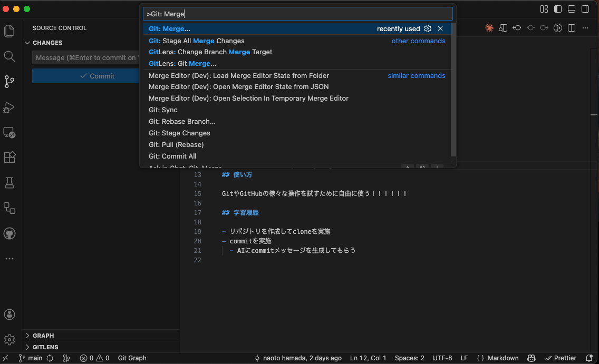Open the notifications bell

pos(588,358)
